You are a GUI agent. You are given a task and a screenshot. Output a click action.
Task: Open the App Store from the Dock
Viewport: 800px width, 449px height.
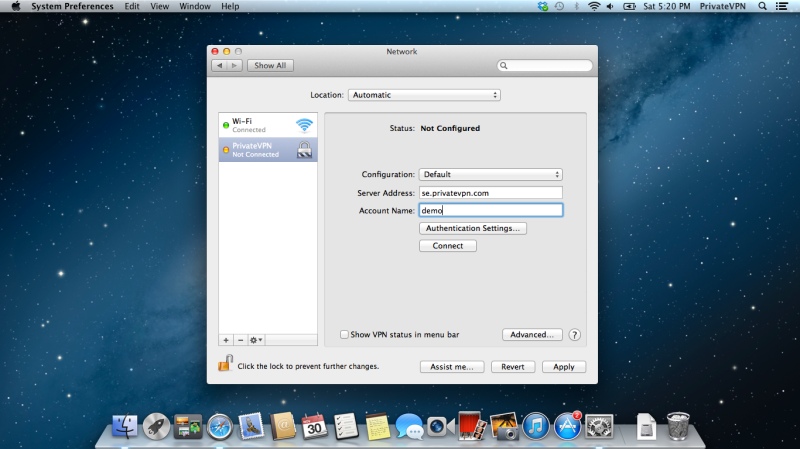pyautogui.click(x=568, y=427)
